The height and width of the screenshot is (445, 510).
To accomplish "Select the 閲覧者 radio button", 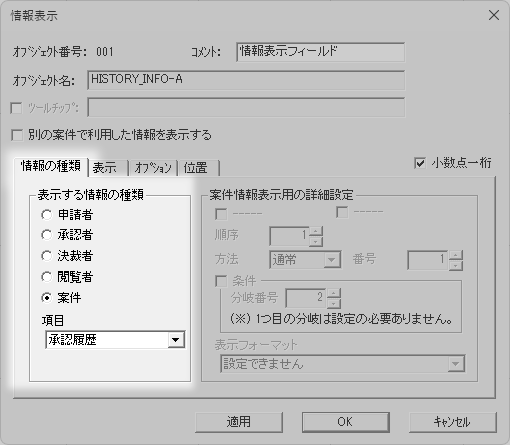I will pyautogui.click(x=47, y=277).
